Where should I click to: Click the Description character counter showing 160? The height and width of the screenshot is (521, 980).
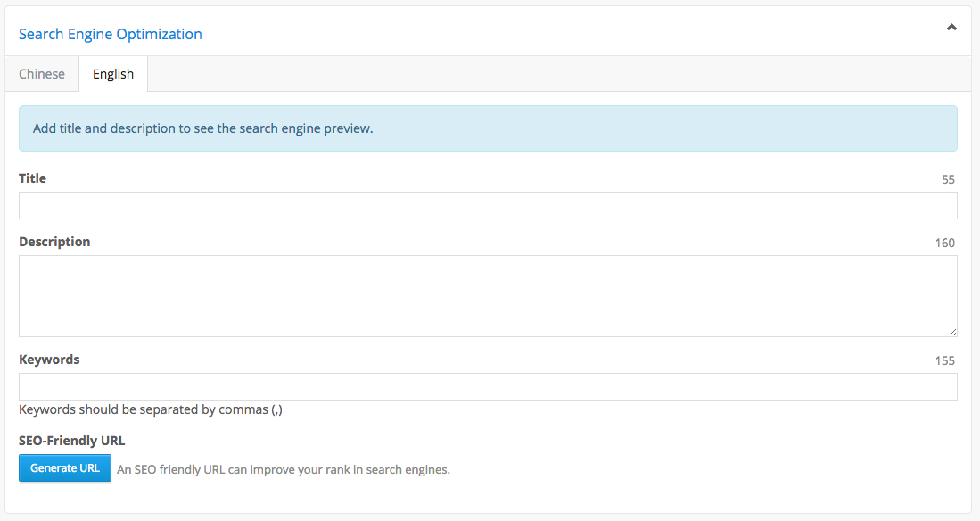[x=945, y=243]
